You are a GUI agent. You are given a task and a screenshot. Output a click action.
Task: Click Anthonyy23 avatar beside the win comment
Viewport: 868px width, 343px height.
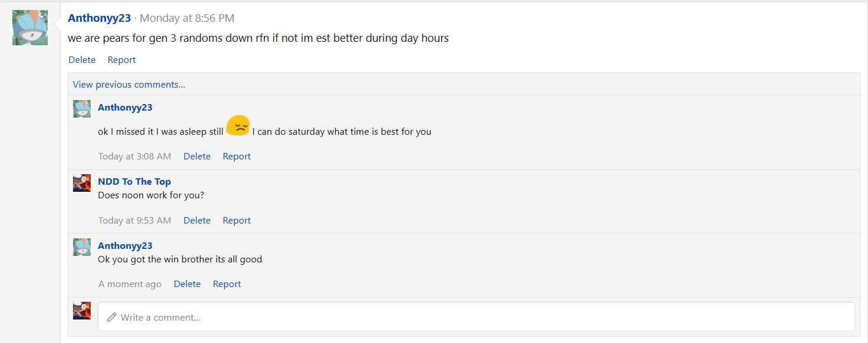(82, 247)
